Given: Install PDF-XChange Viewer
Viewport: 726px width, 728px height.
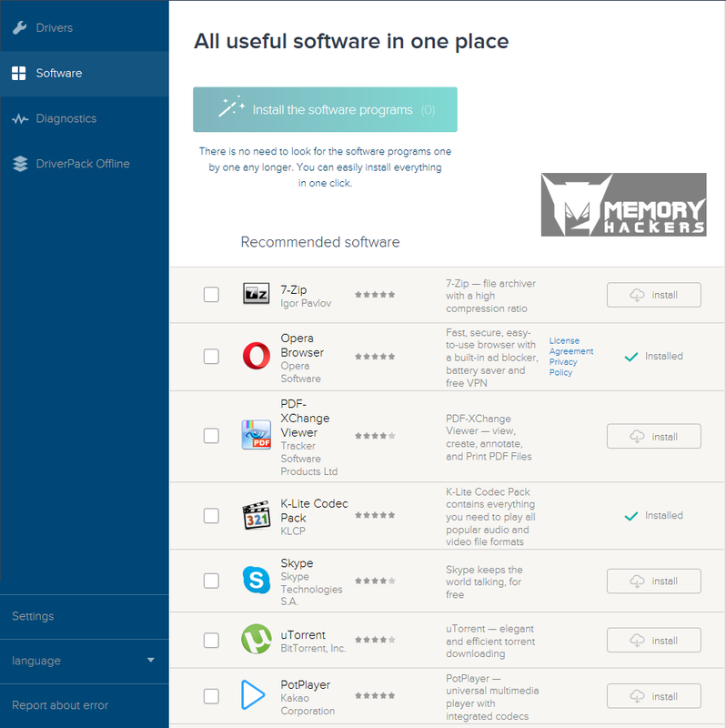Looking at the screenshot, I should click(x=653, y=436).
